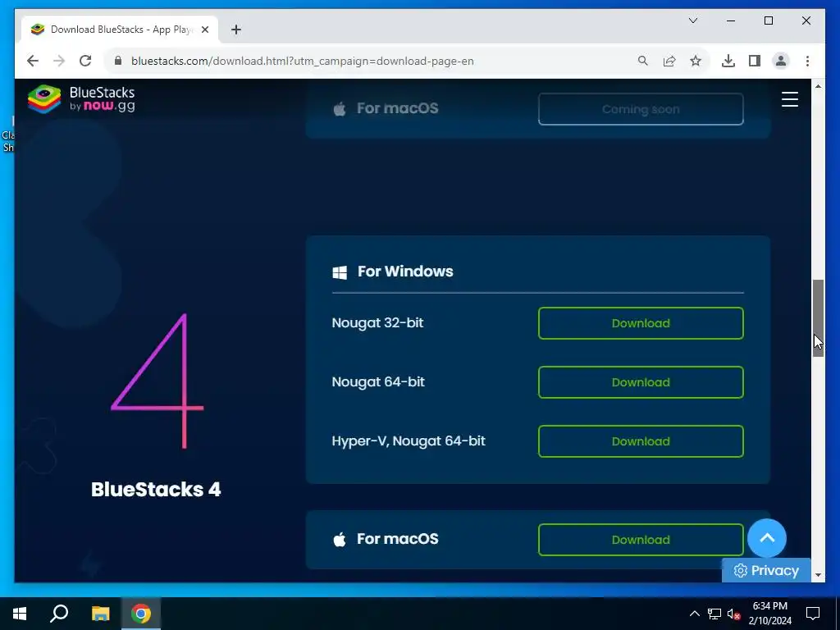
Task: Show hidden system tray icons
Action: click(x=694, y=614)
